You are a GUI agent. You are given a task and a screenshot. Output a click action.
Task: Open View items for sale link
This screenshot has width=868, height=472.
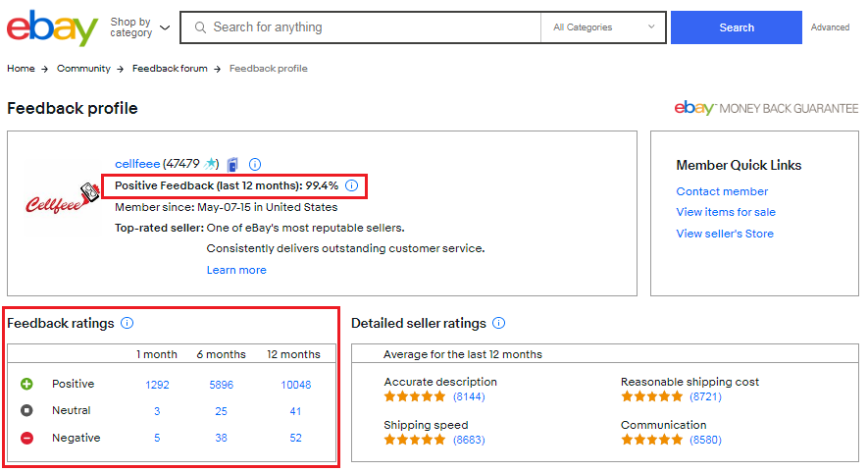[726, 212]
